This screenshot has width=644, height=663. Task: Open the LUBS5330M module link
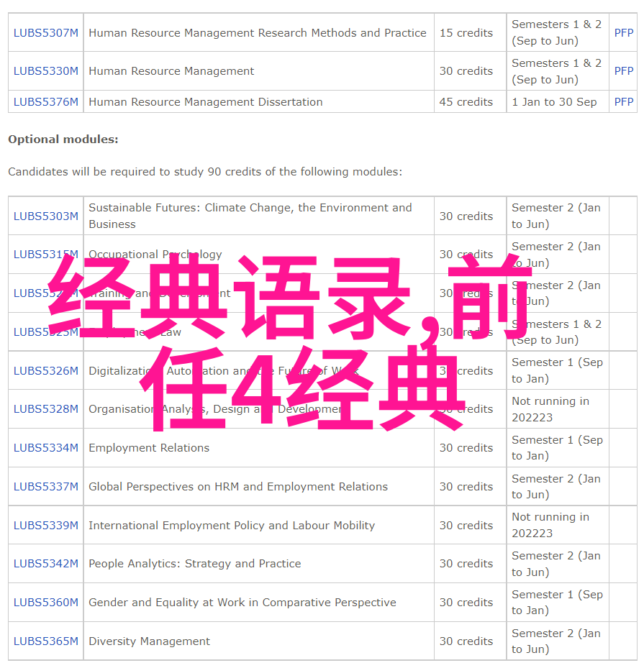45,71
